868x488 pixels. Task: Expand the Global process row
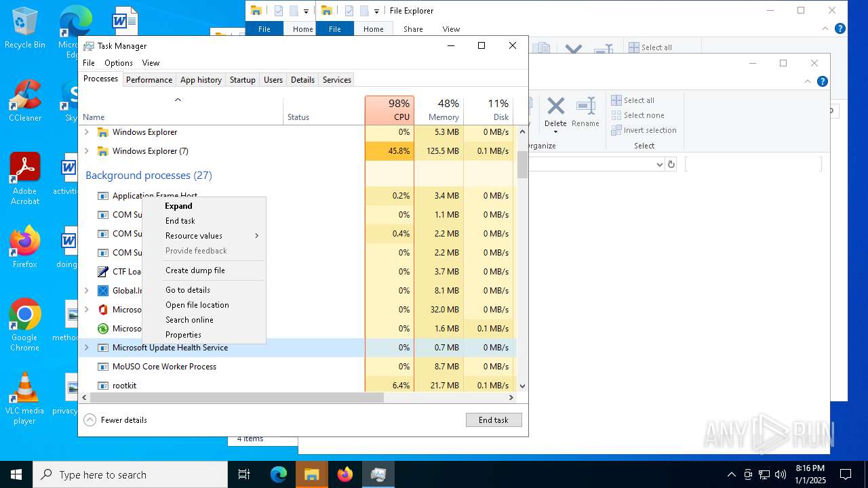pyautogui.click(x=86, y=291)
